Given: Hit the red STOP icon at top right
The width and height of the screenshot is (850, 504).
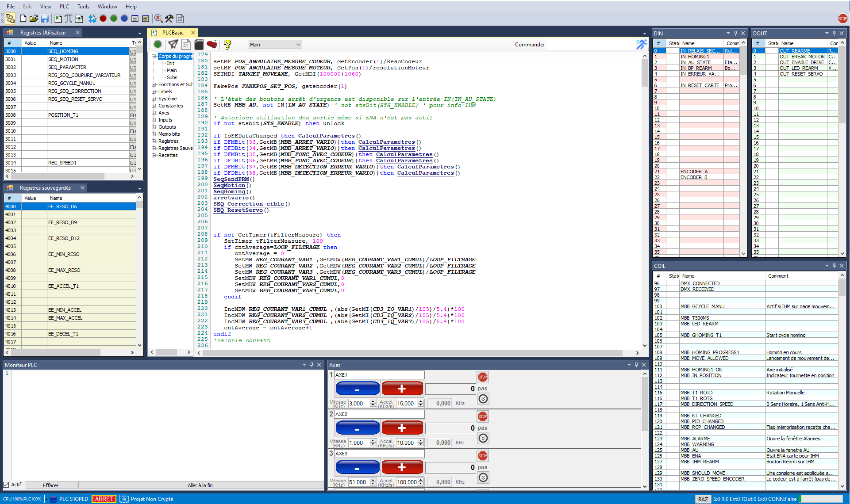Looking at the screenshot, I should (x=842, y=19).
